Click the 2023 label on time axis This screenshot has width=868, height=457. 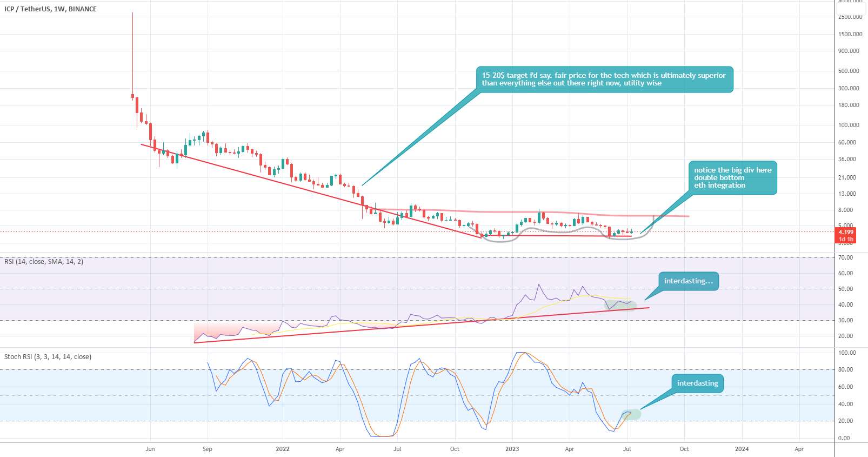click(x=512, y=449)
